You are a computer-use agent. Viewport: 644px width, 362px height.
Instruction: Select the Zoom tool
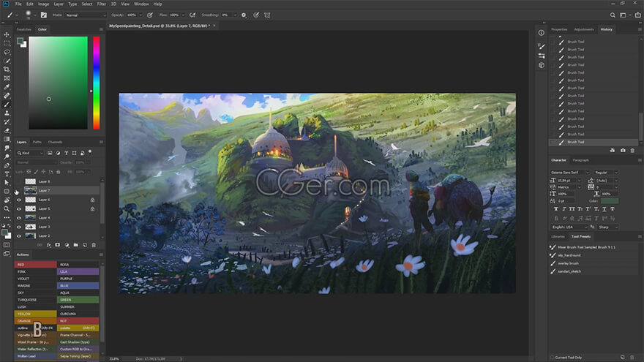(x=7, y=209)
